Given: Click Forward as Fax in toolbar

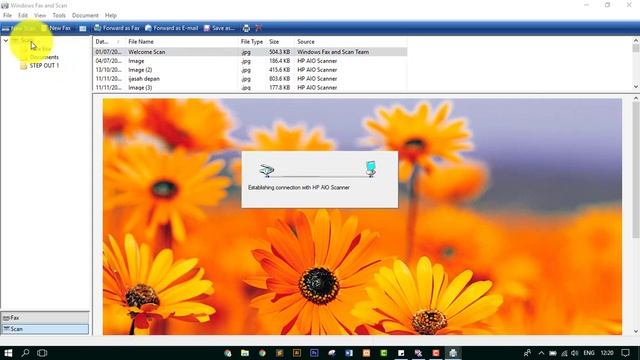Looking at the screenshot, I should click(117, 28).
